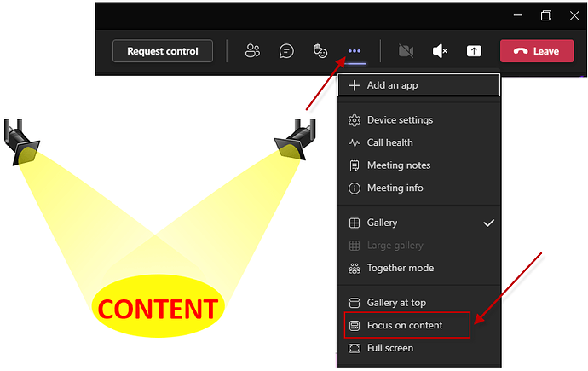588x371 pixels.
Task: Enable Focus on content option
Action: click(405, 325)
